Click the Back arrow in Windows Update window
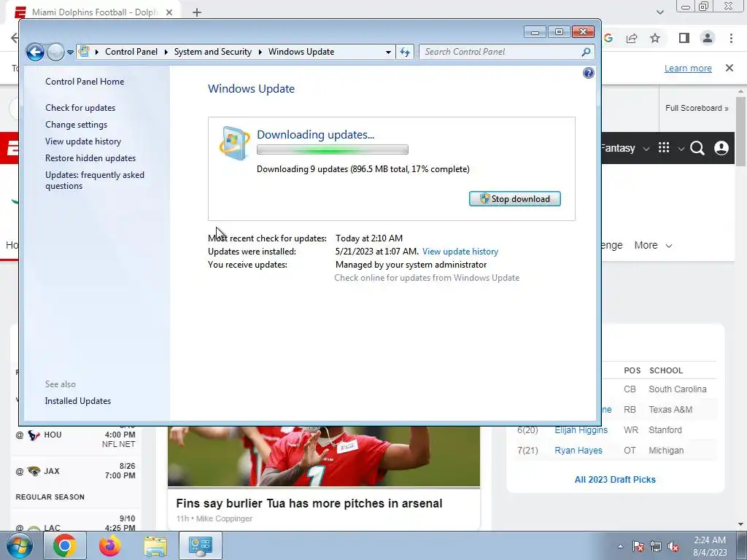 tap(35, 52)
